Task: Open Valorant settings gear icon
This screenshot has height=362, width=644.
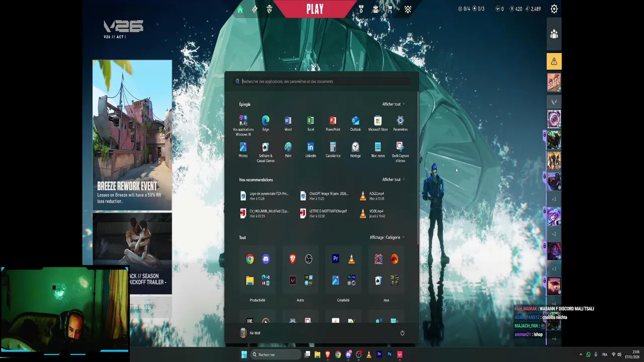Action: point(554,9)
